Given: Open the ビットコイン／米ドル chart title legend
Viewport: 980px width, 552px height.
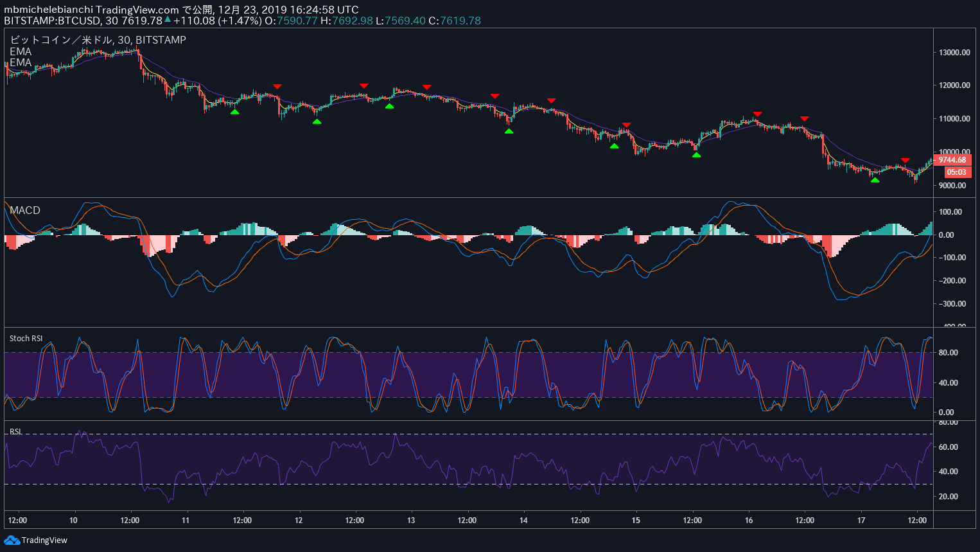Looking at the screenshot, I should point(98,40).
